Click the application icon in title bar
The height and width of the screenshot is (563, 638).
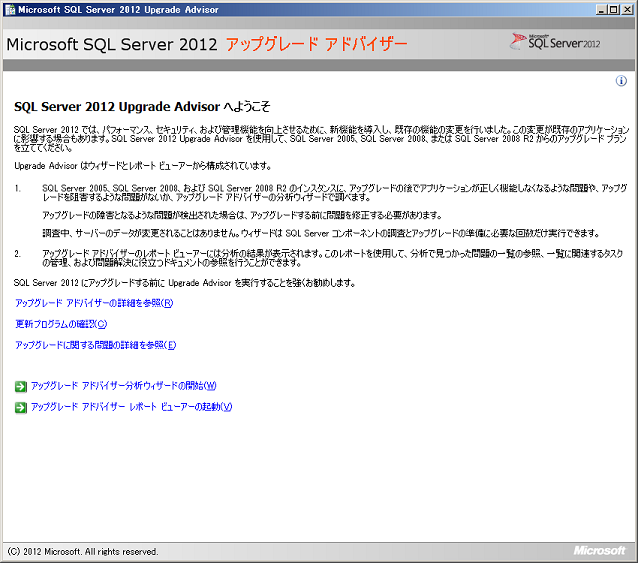[x=10, y=9]
